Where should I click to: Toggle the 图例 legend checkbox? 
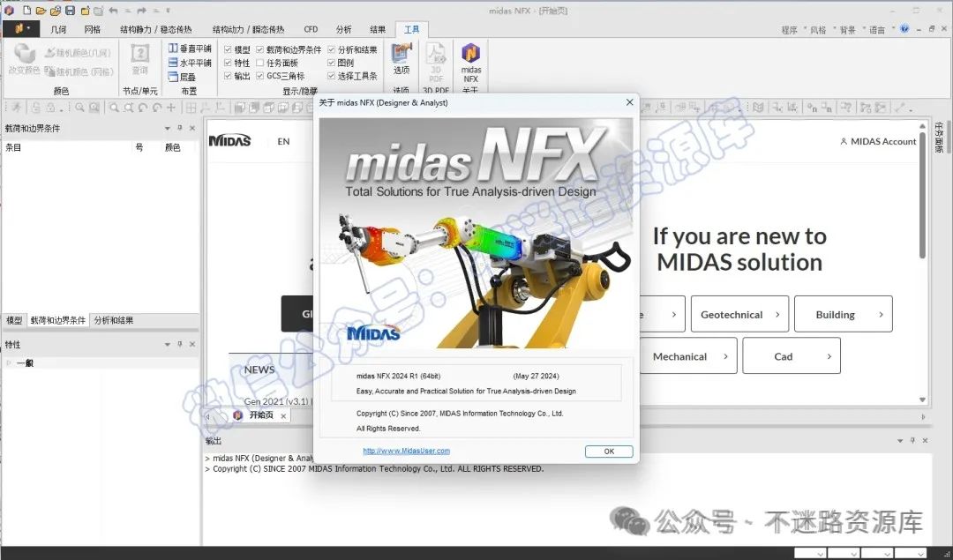point(331,63)
